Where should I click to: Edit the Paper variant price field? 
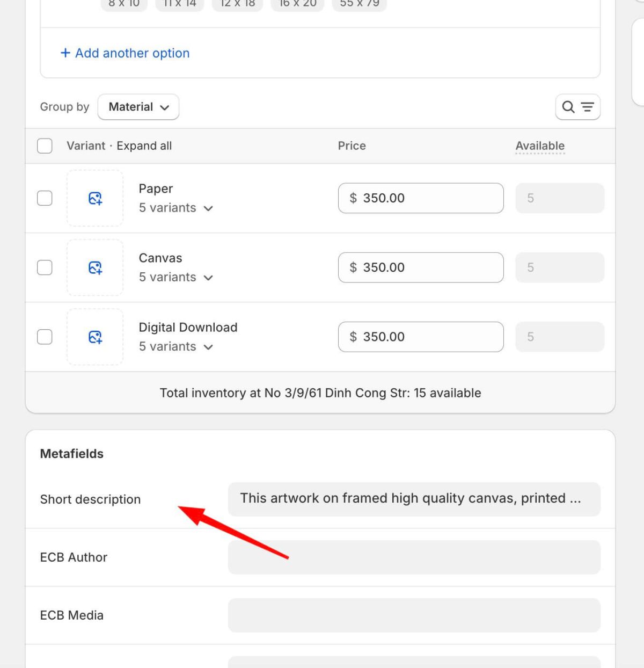point(421,198)
